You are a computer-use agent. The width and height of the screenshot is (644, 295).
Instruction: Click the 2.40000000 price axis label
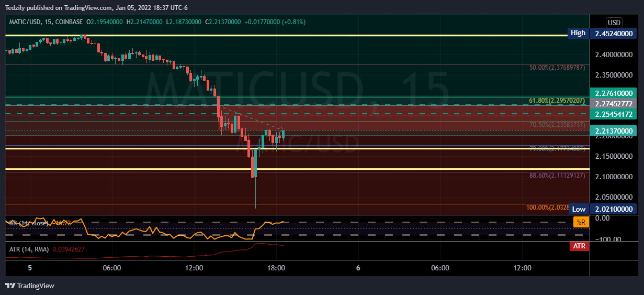615,54
